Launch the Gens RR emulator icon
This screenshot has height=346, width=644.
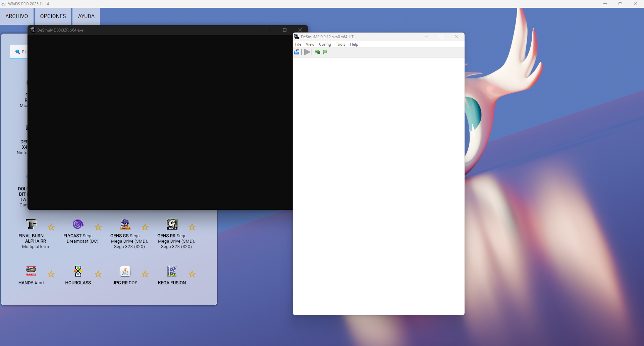[x=172, y=224]
